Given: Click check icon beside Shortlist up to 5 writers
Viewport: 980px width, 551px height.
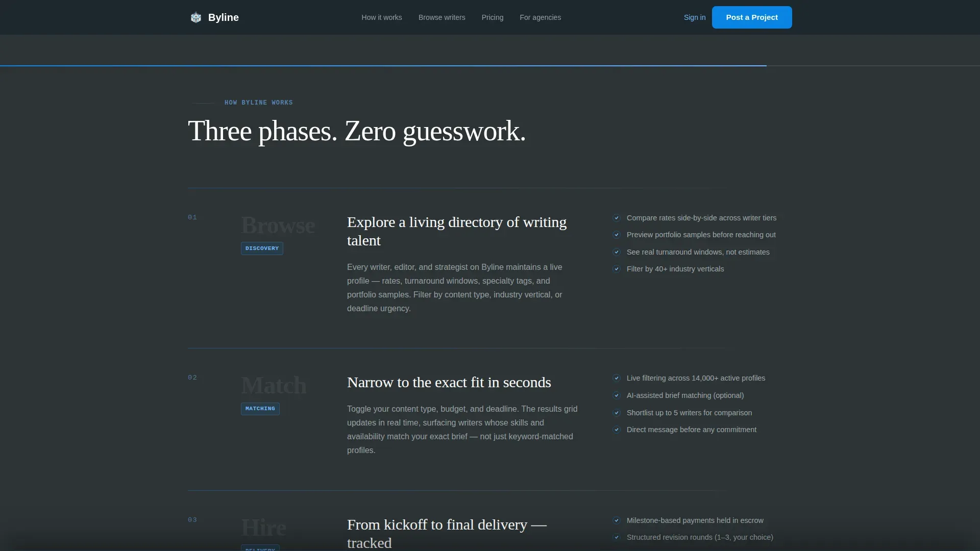Looking at the screenshot, I should (617, 413).
